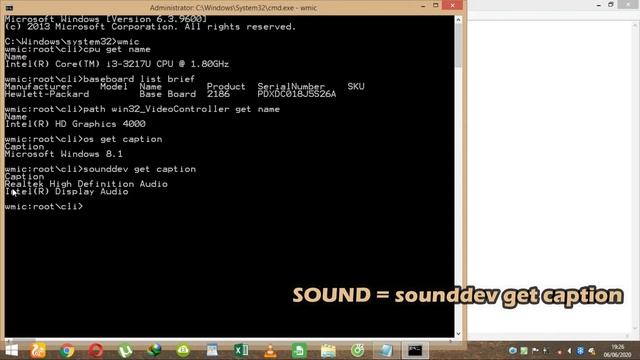Screen dimensions: 640x360
Task: Open Google Chrome from taskbar
Action: (67, 351)
